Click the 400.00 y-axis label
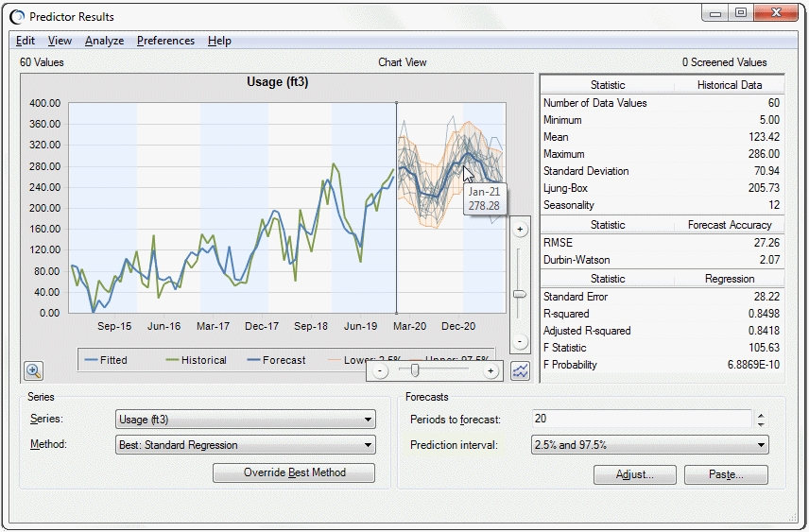This screenshot has width=809, height=532. (x=44, y=103)
